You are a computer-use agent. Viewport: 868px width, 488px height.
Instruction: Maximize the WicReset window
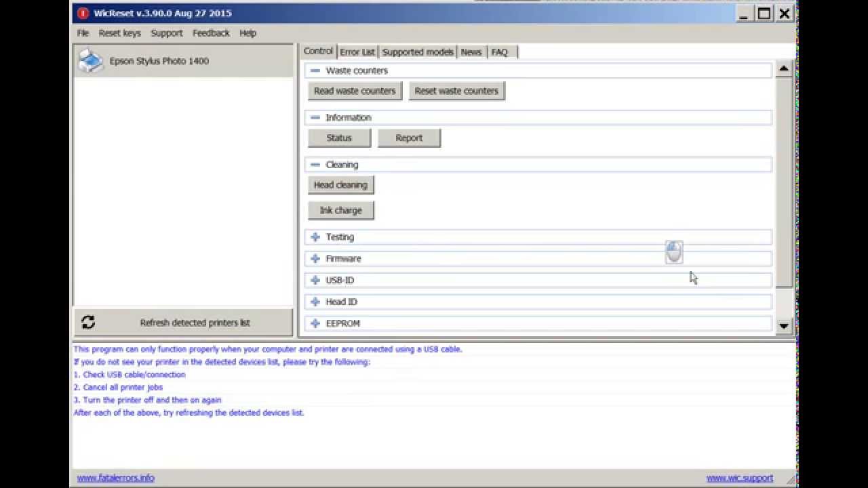pos(764,14)
